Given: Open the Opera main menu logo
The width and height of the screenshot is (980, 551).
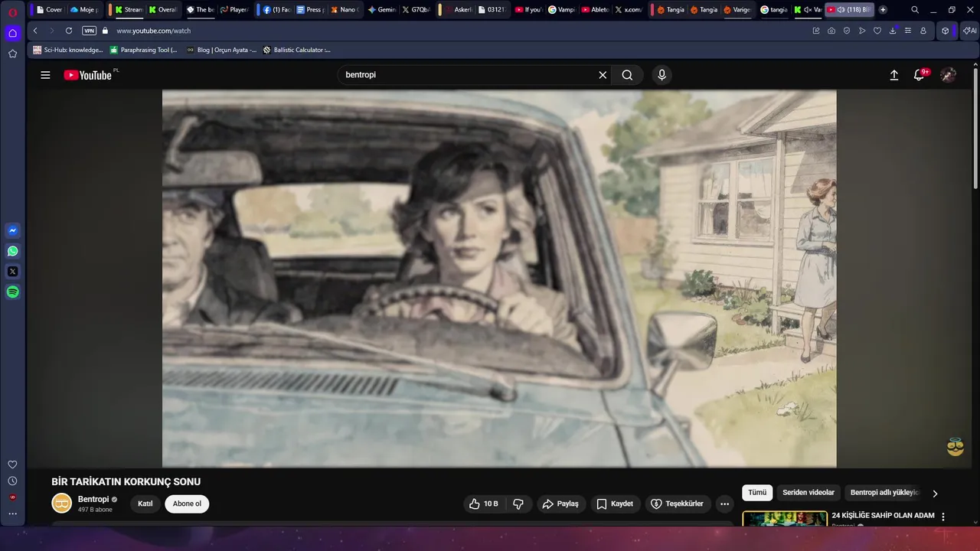Looking at the screenshot, I should tap(12, 11).
